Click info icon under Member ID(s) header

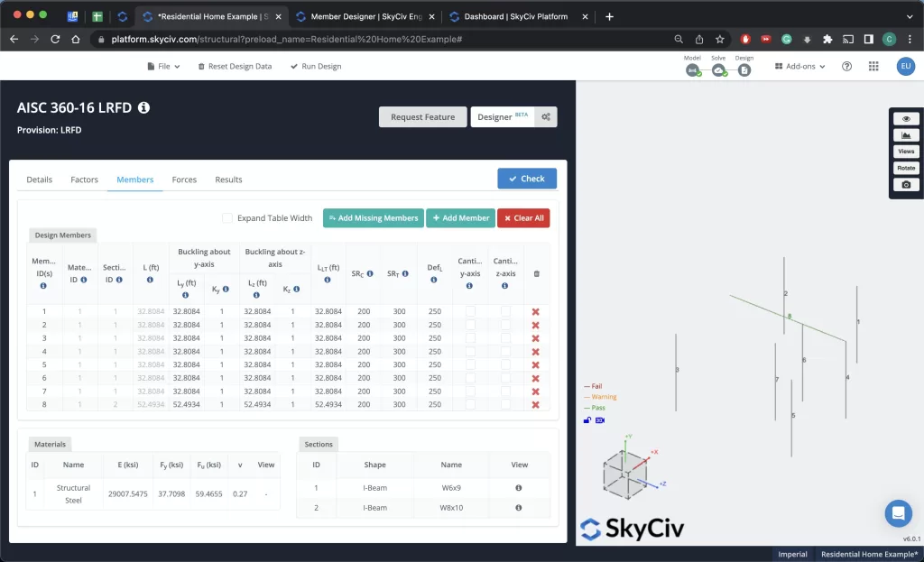pyautogui.click(x=43, y=286)
